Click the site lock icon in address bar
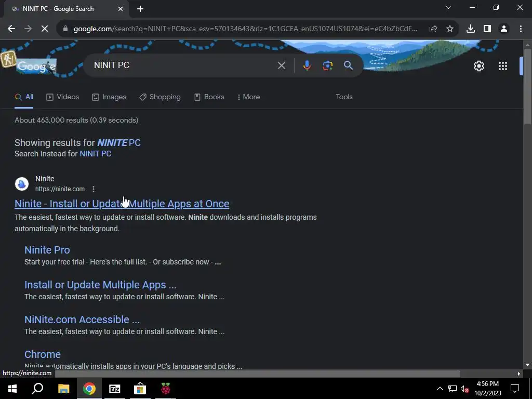 (x=65, y=29)
